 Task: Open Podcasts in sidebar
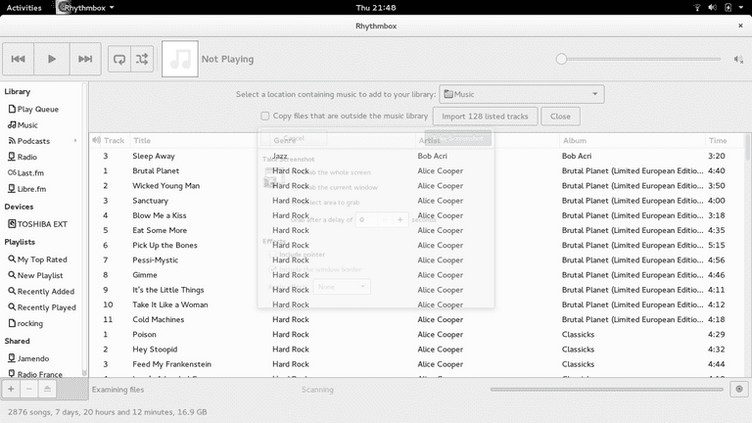pos(29,141)
